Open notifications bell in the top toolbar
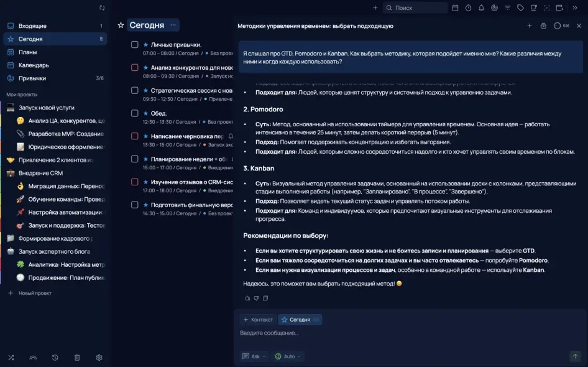The width and height of the screenshot is (588, 367). (481, 8)
